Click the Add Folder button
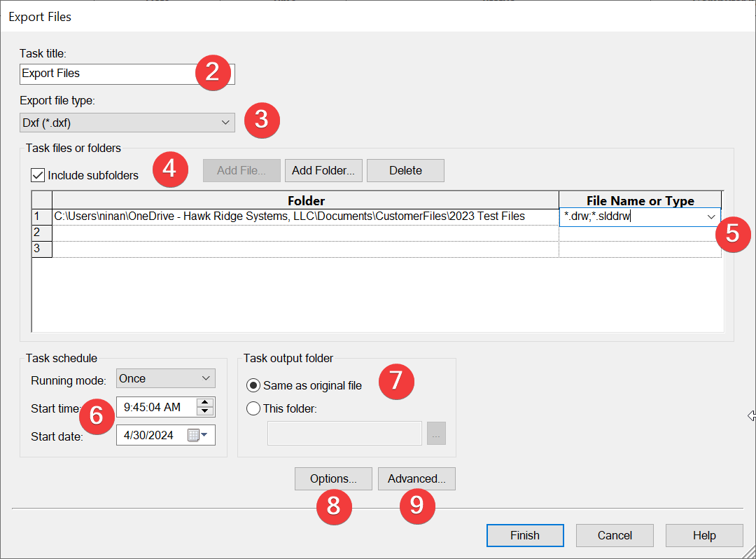Image resolution: width=756 pixels, height=559 pixels. 323,170
